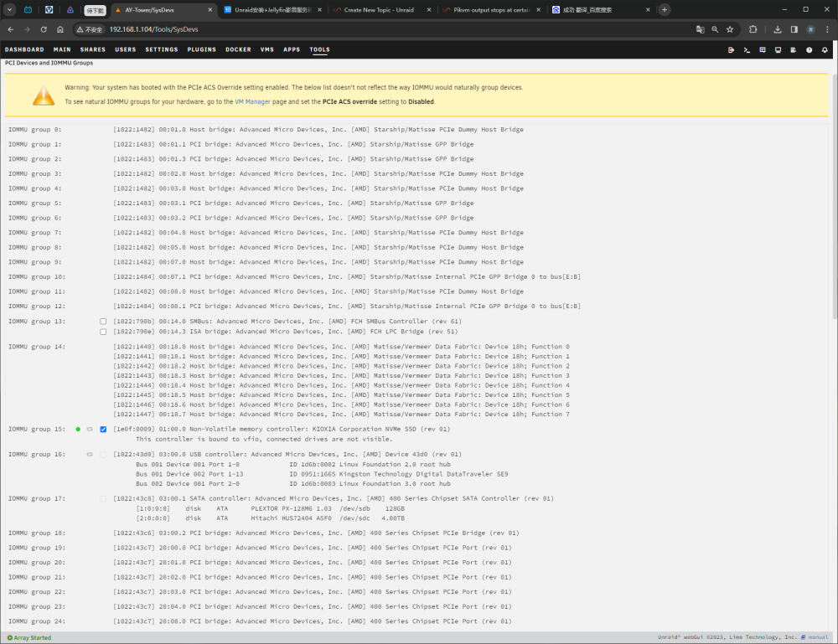Open the USERS menu

[126, 49]
